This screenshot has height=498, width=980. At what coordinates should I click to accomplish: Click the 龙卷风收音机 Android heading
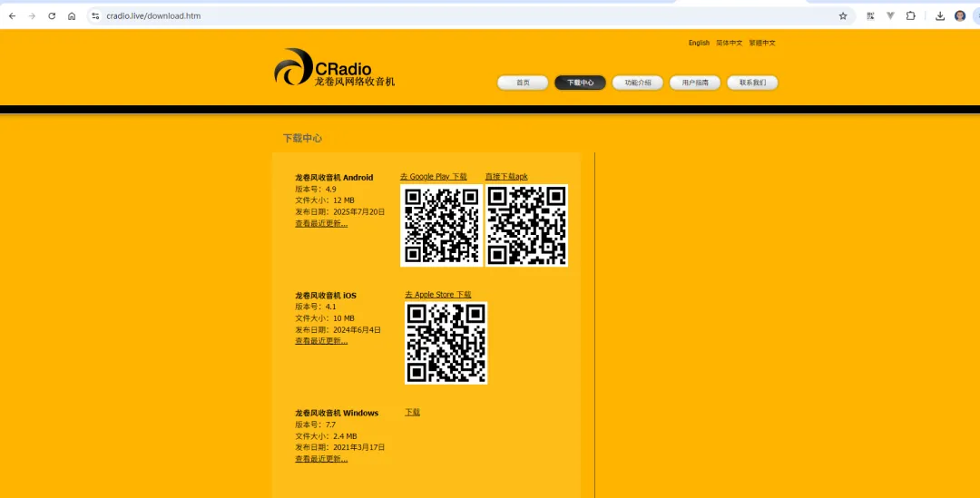[334, 178]
